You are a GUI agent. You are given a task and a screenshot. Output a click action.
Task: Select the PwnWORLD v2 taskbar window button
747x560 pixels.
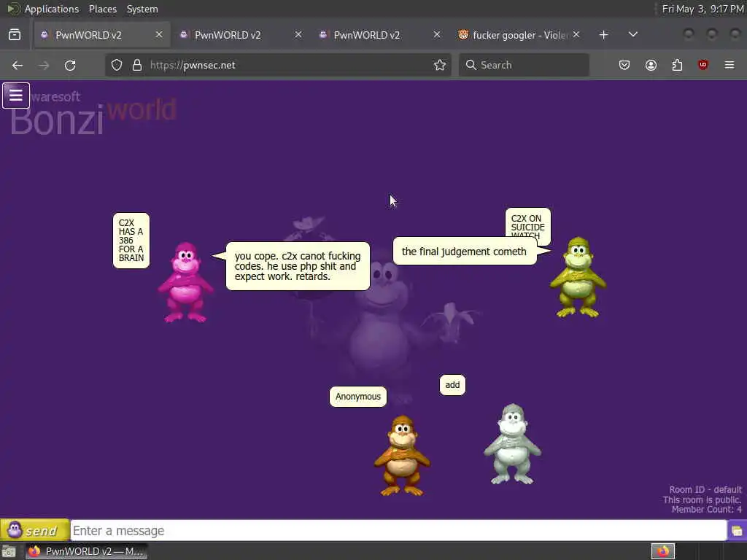(x=86, y=551)
